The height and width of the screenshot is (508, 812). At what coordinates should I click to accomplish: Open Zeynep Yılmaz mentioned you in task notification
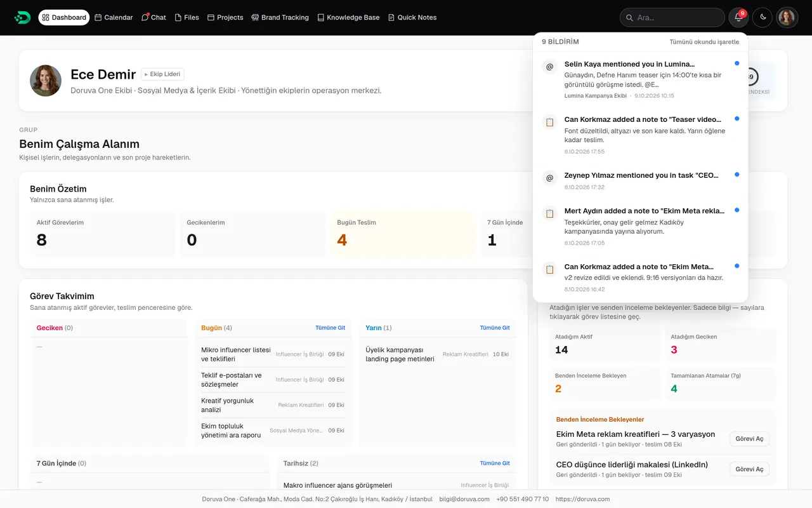click(x=641, y=180)
